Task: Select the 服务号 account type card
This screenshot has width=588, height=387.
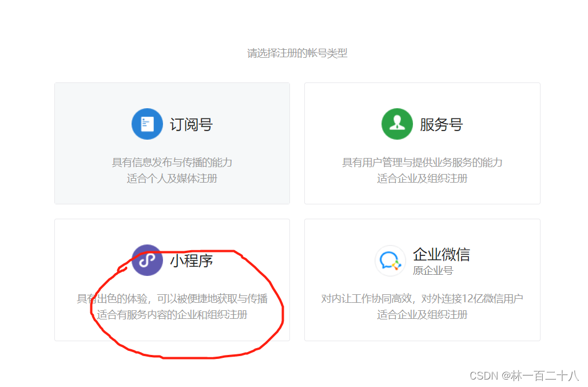Action: 422,143
